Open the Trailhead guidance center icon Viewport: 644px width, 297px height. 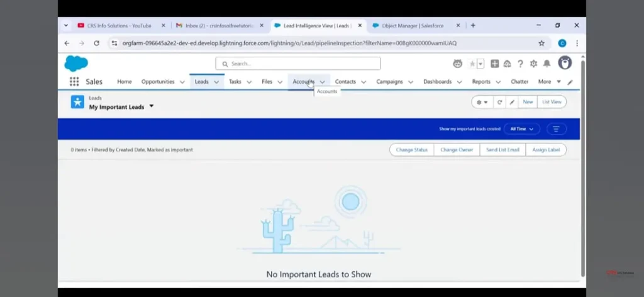(x=507, y=64)
